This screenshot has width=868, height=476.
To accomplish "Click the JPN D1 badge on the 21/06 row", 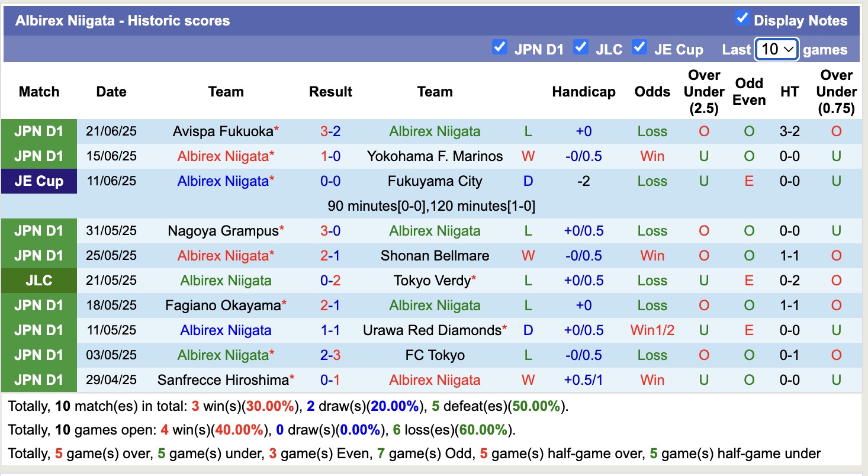I will point(38,131).
